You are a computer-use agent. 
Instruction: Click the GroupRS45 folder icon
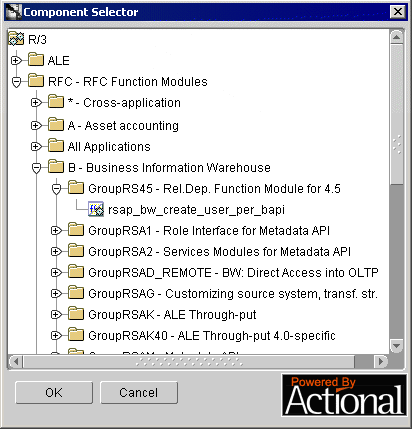click(x=76, y=188)
